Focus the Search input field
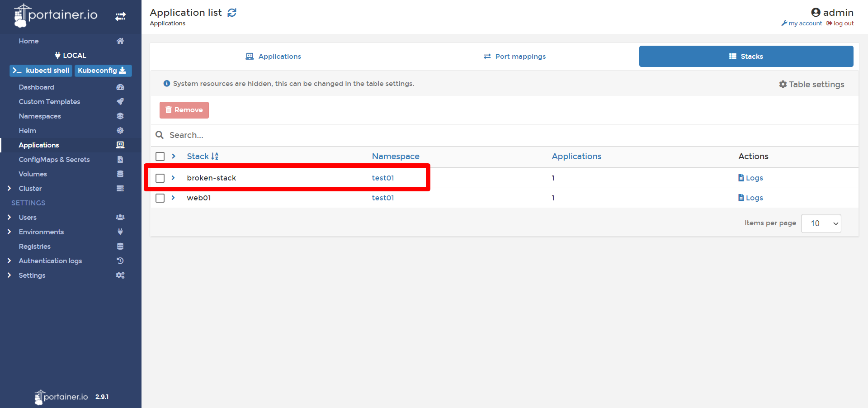The image size is (868, 408). [x=511, y=135]
